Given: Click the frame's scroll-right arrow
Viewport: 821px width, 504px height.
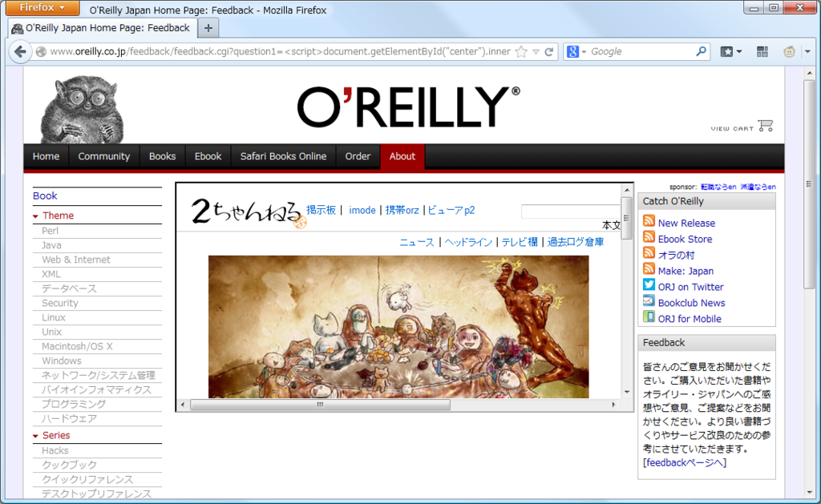Looking at the screenshot, I should click(x=613, y=405).
